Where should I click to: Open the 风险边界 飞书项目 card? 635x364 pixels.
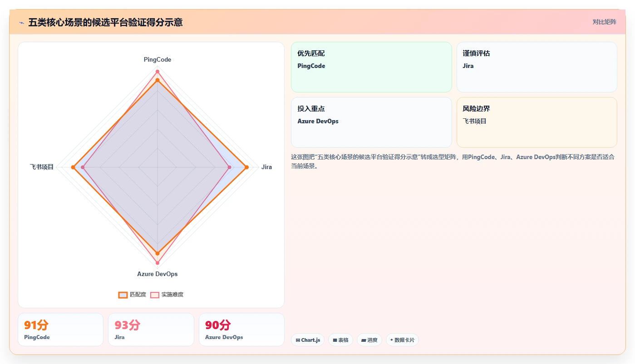[x=537, y=122]
